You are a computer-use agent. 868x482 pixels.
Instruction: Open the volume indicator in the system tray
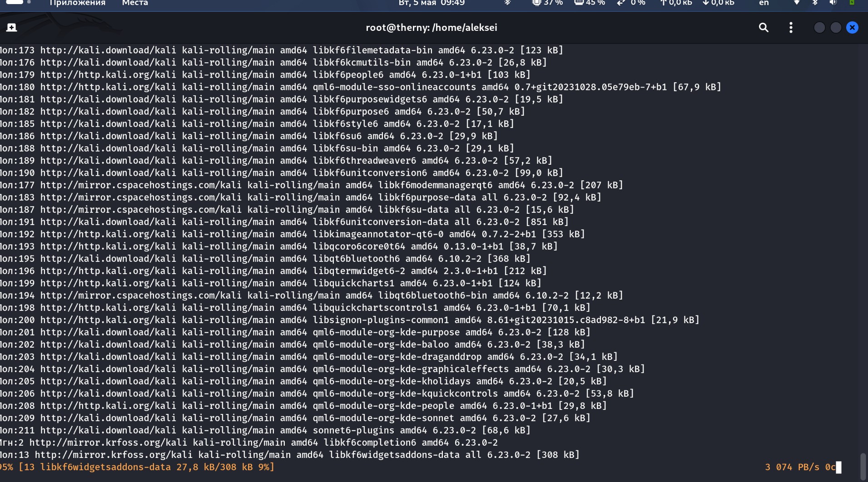(833, 3)
